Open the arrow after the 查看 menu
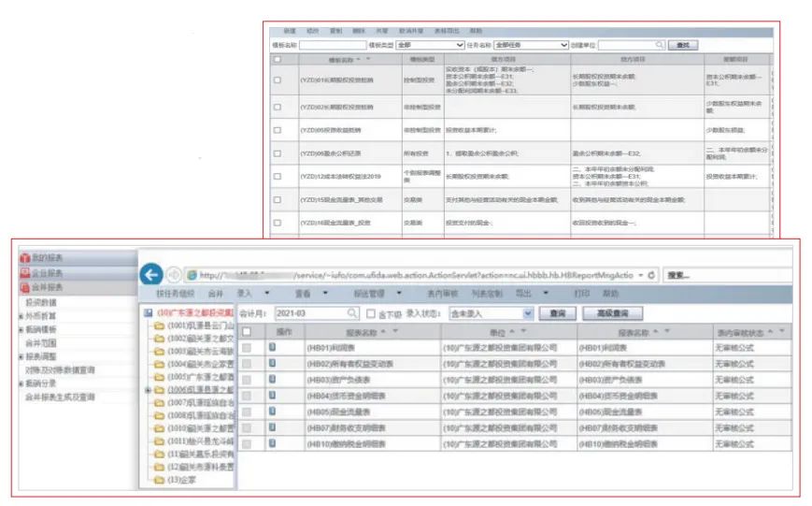The image size is (812, 506). 325,293
